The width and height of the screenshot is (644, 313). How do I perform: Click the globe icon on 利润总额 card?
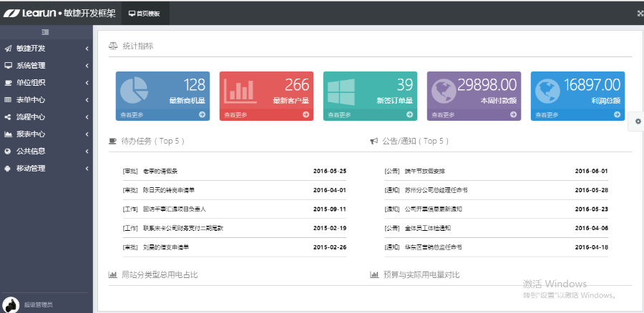(x=547, y=91)
